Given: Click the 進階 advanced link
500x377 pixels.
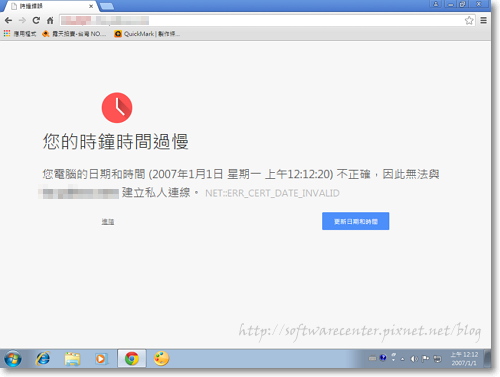Looking at the screenshot, I should tap(108, 222).
